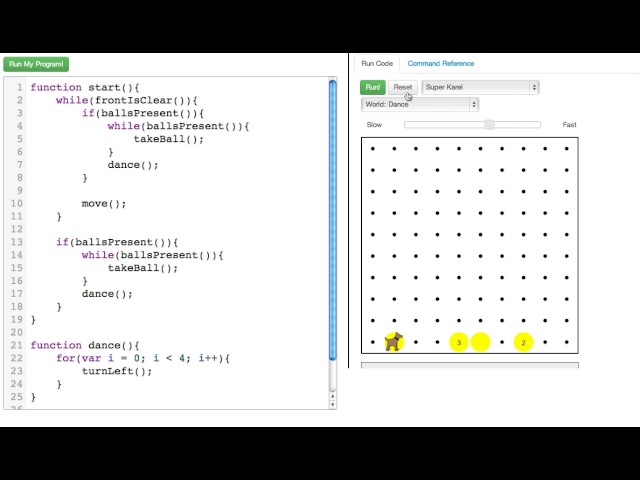Click line number 12 in the gutter
The width and height of the screenshot is (640, 480).
[16, 229]
